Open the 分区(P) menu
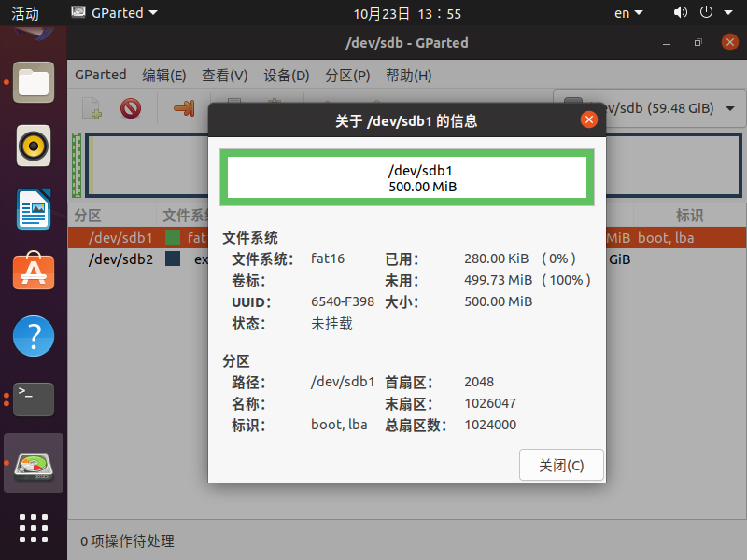This screenshot has width=747, height=560. point(347,76)
